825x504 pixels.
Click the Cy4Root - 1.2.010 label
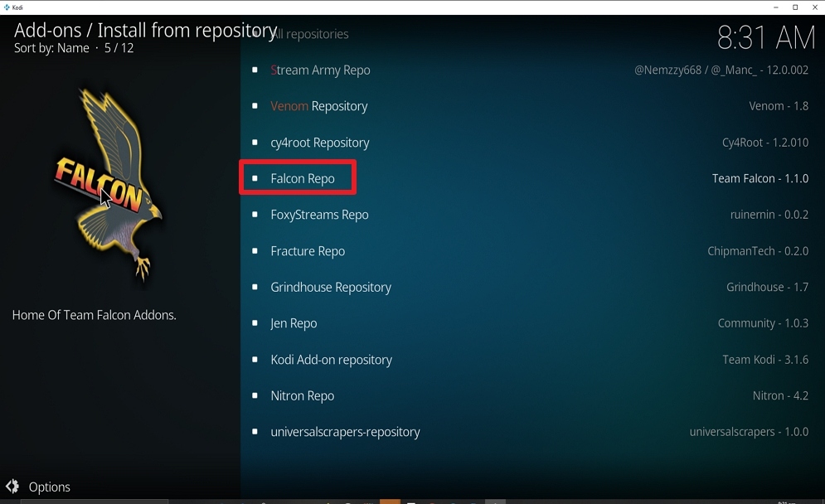[x=765, y=143]
